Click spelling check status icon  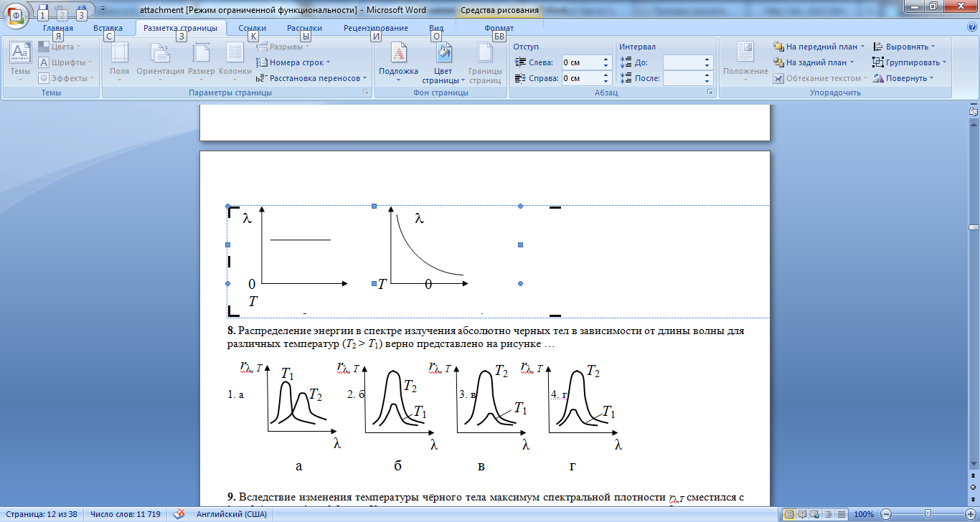coord(179,515)
